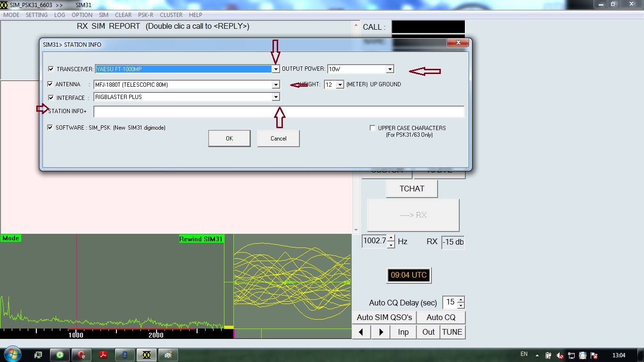Click the ----> RX button
This screenshot has height=362, width=644.
[x=413, y=215]
